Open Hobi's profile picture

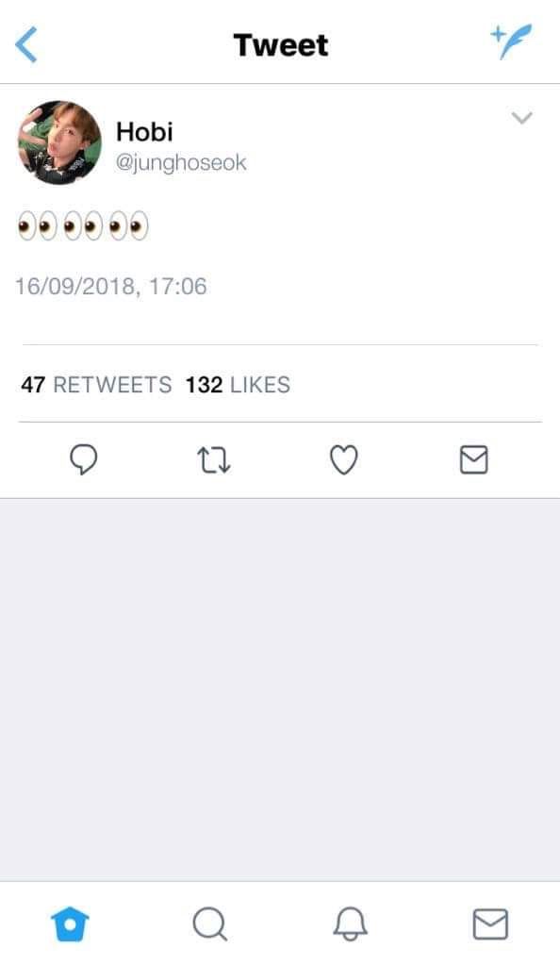(x=59, y=142)
